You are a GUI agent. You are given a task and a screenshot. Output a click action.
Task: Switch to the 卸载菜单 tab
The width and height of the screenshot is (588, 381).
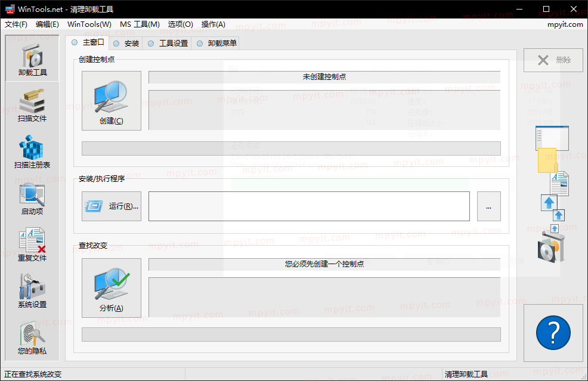pyautogui.click(x=216, y=43)
